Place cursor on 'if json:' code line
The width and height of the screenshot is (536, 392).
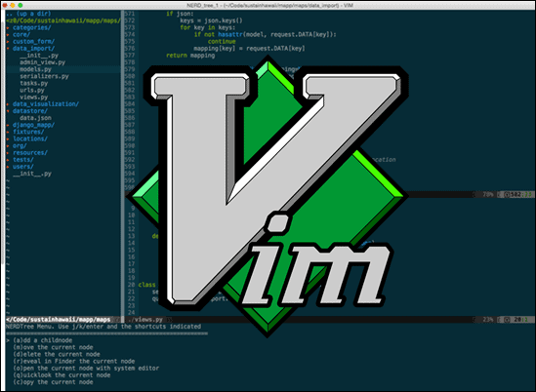[180, 14]
